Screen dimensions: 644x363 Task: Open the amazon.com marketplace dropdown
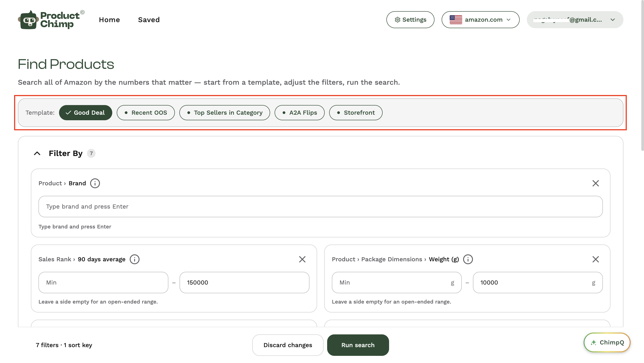tap(480, 20)
